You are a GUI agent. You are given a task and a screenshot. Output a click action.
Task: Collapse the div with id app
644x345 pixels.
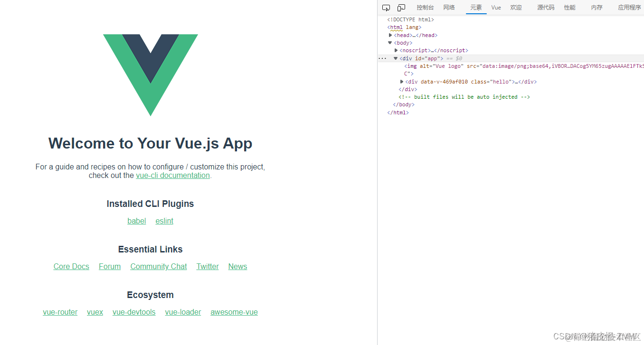(x=395, y=58)
